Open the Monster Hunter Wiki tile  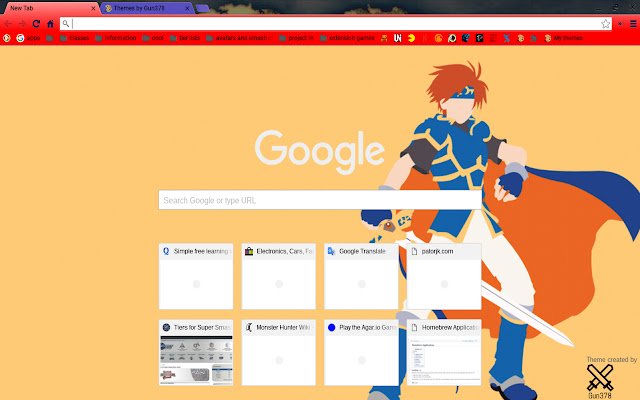tap(278, 353)
